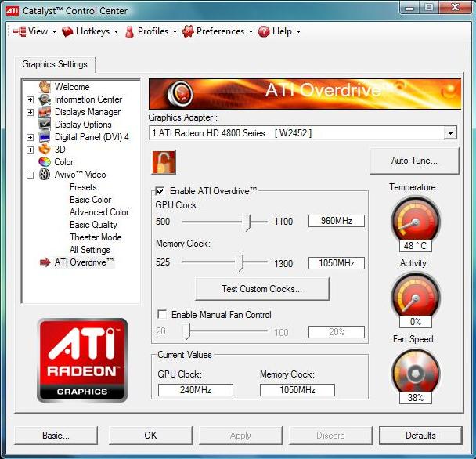This screenshot has width=476, height=459.
Task: Click the 960MHz GPU clock field
Action: [x=337, y=221]
